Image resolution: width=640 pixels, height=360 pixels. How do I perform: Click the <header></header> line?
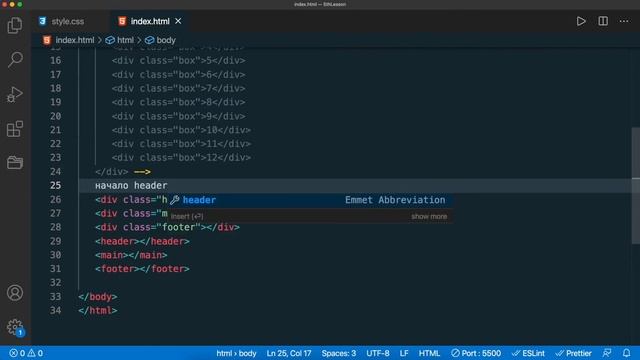[142, 241]
